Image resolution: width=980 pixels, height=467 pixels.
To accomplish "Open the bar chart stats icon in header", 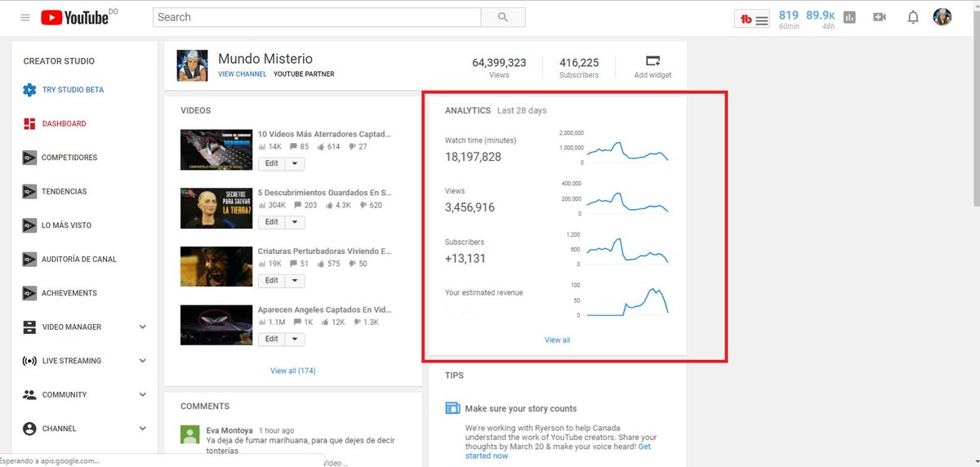I will pos(849,17).
